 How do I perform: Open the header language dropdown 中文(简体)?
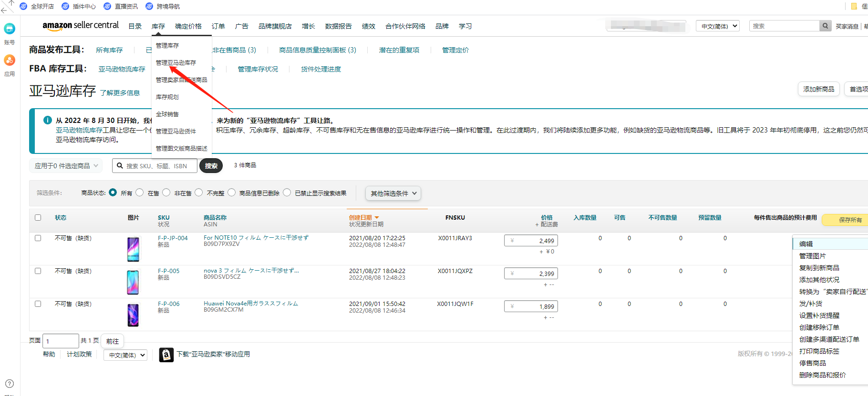(x=718, y=26)
